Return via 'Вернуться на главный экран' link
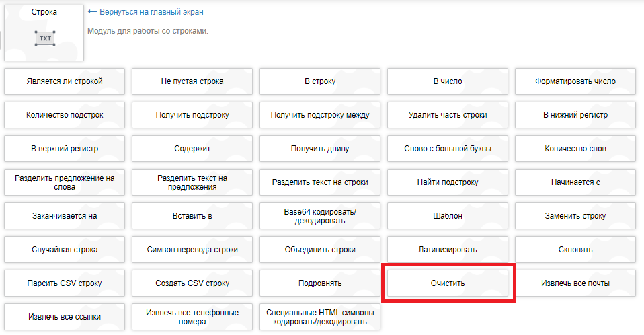 point(151,12)
